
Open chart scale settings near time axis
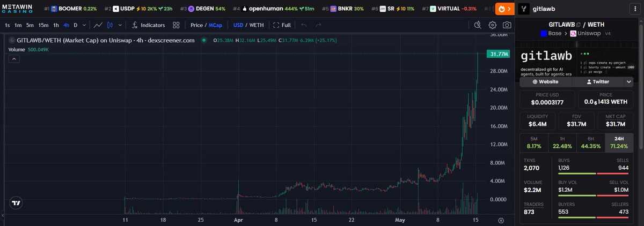point(501,220)
